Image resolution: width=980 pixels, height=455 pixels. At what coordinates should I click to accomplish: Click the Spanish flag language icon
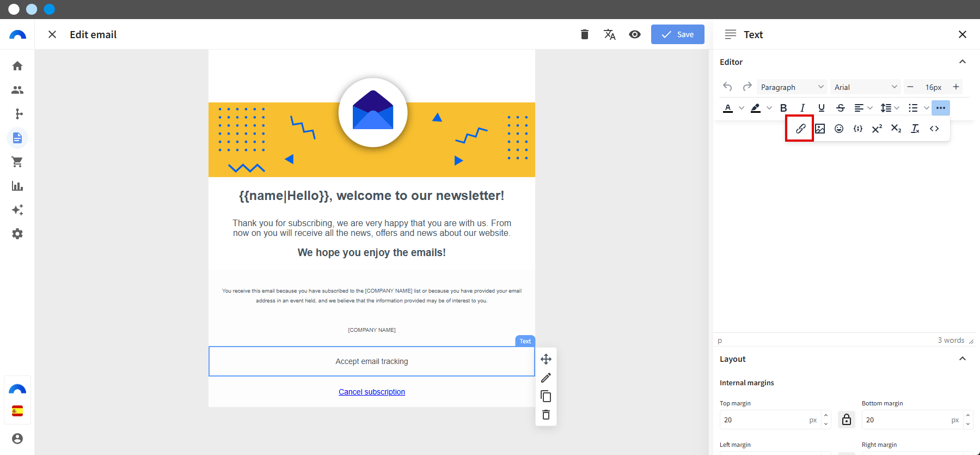point(17,411)
